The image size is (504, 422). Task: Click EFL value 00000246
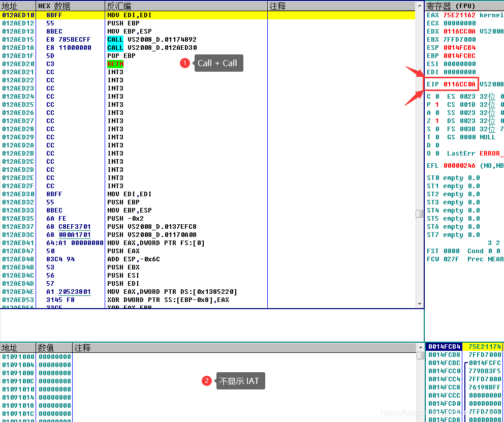point(459,166)
